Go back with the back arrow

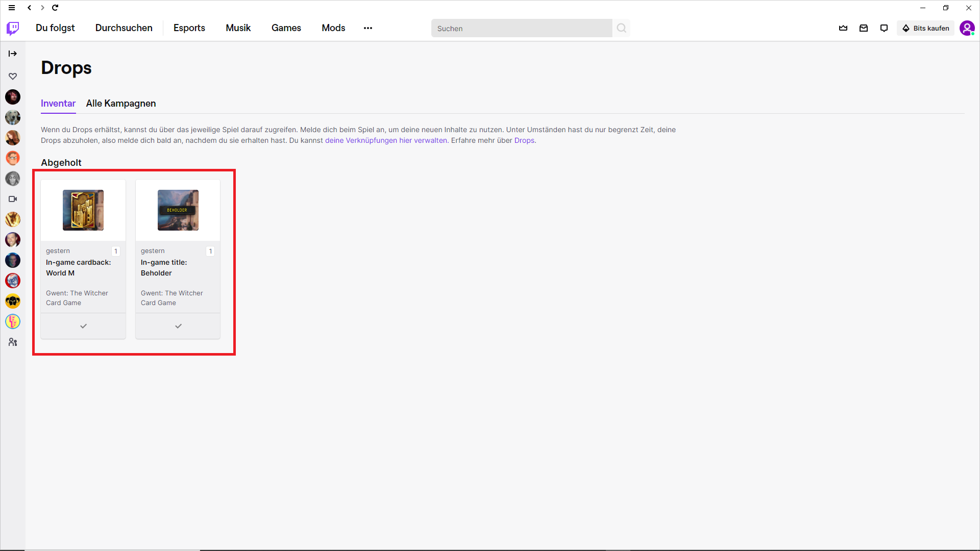(x=30, y=8)
